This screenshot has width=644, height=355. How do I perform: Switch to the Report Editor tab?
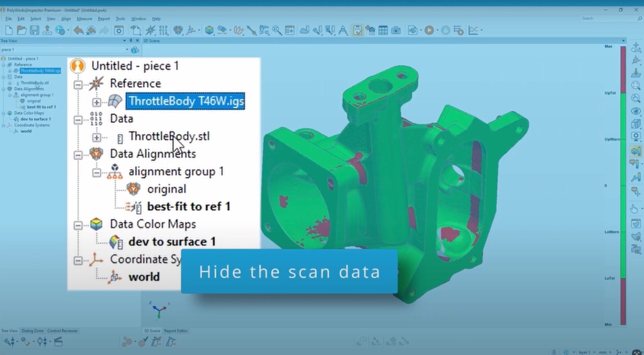pyautogui.click(x=176, y=331)
